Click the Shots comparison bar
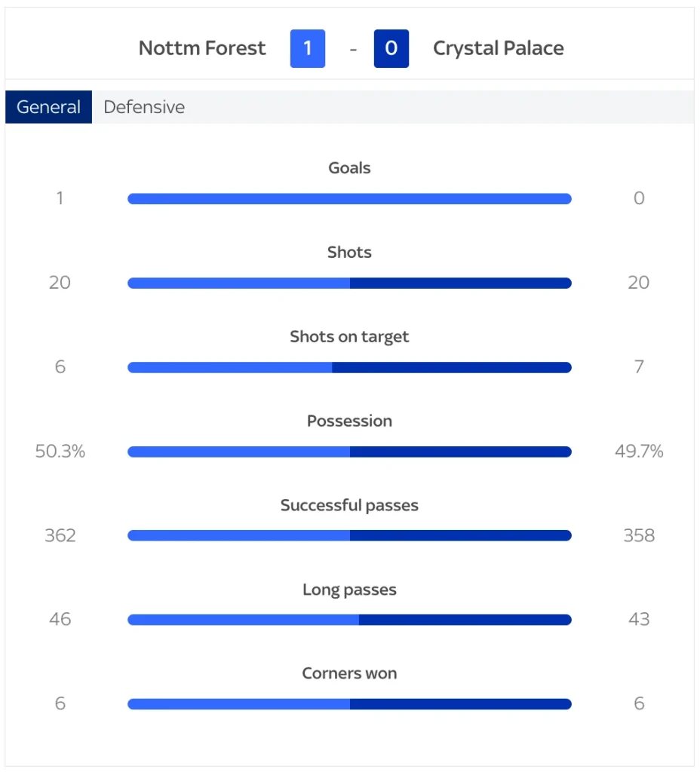The width and height of the screenshot is (700, 772). pyautogui.click(x=349, y=283)
